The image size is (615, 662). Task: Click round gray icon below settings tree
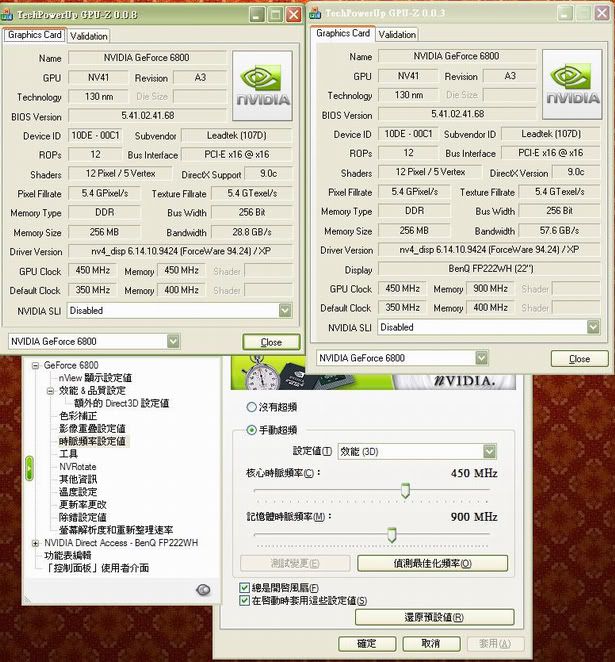click(203, 589)
